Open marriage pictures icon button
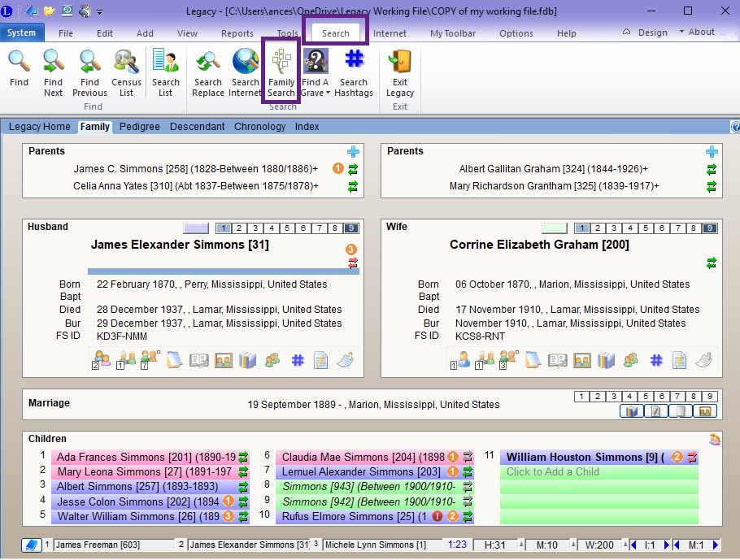The height and width of the screenshot is (560, 740). (705, 411)
